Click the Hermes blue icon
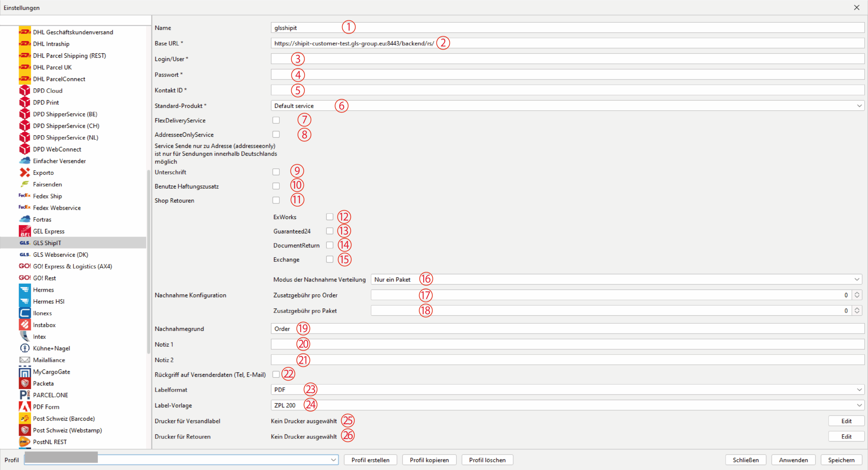868x470 pixels. click(x=25, y=289)
